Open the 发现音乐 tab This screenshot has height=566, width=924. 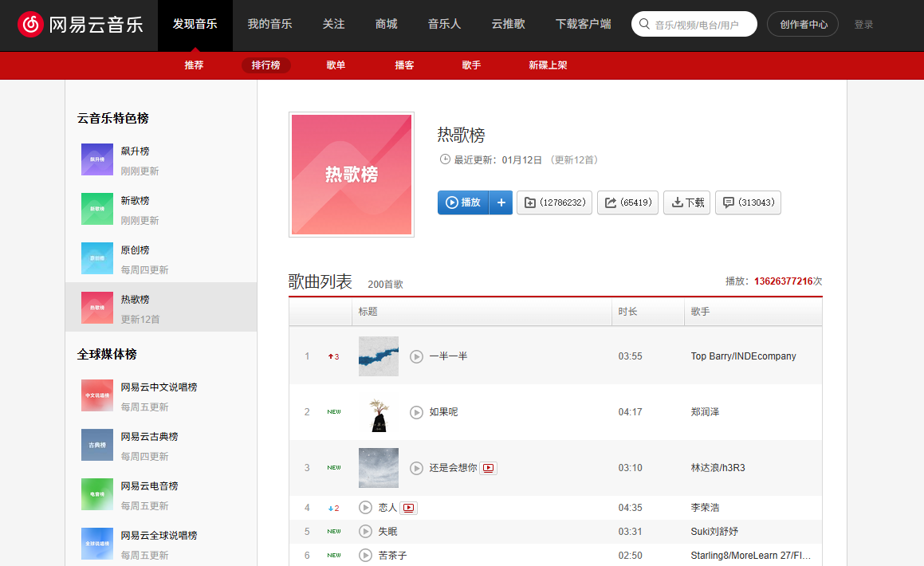click(195, 24)
